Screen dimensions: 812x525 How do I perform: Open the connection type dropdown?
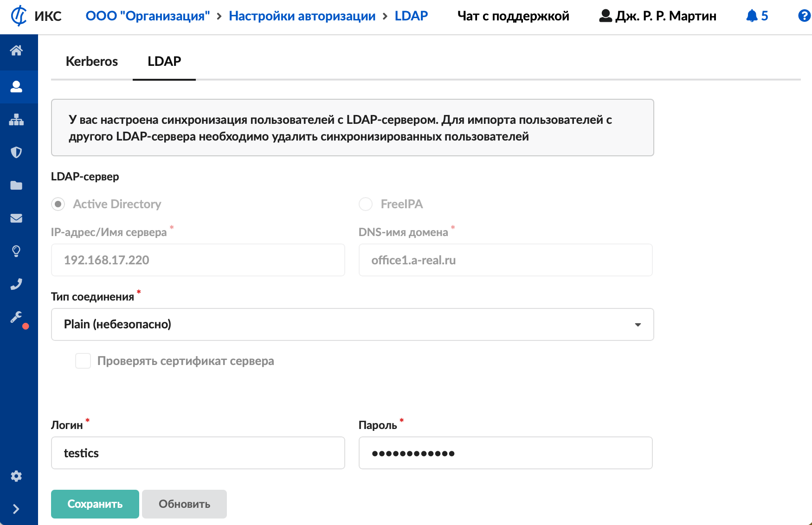pyautogui.click(x=352, y=324)
